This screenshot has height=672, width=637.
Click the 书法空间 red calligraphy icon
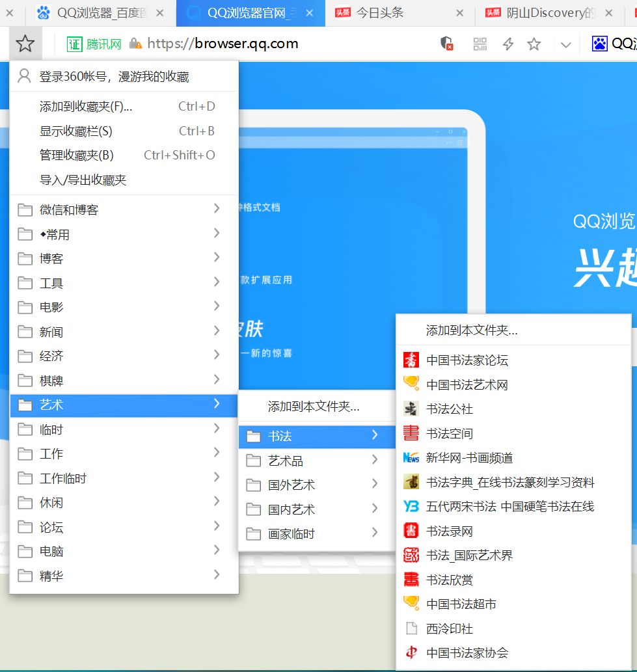(x=412, y=433)
